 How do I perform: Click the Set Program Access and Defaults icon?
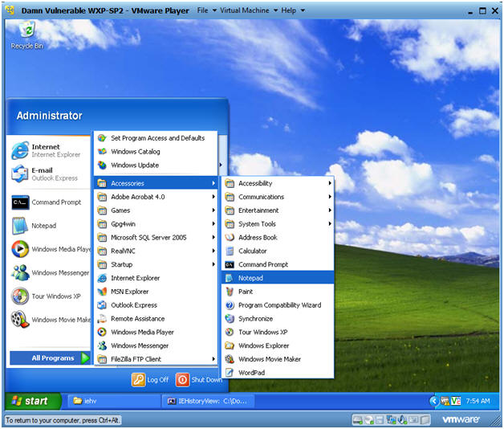[x=102, y=138]
